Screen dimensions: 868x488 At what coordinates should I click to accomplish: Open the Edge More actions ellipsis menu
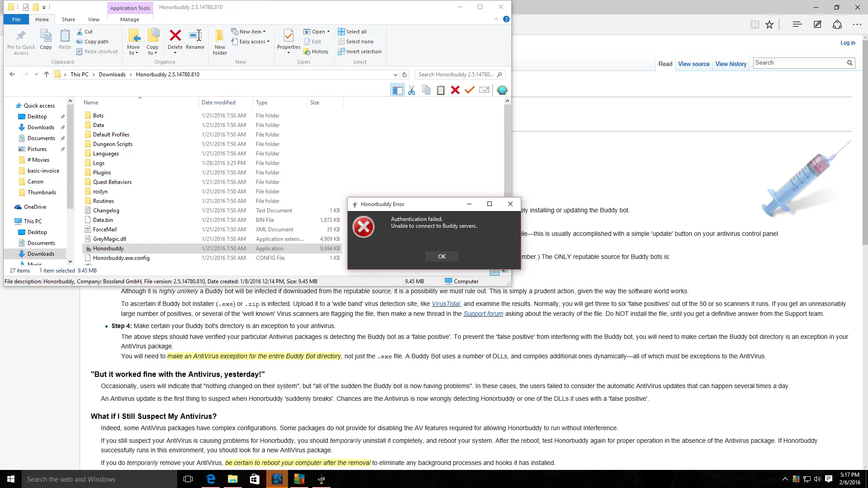(x=857, y=25)
